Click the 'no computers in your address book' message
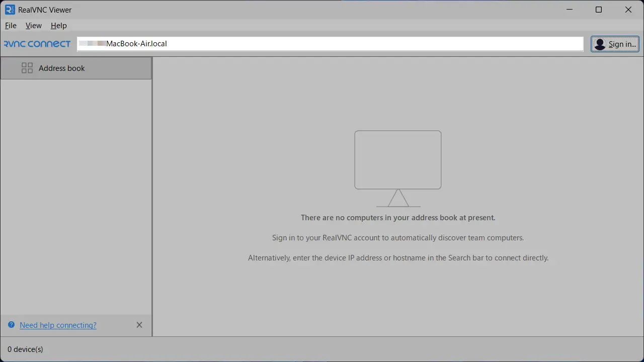 (397, 218)
